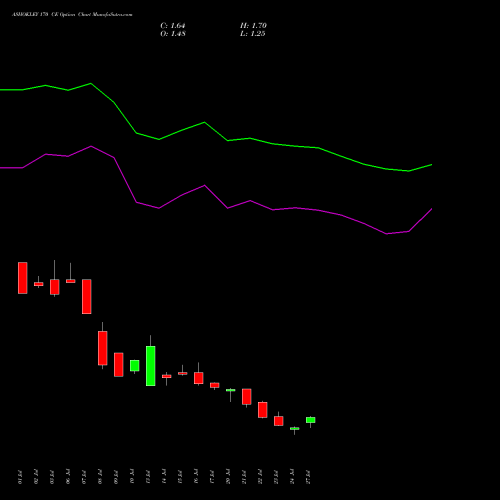
Task: Click the 15 Jul date label
Action: coord(180,477)
